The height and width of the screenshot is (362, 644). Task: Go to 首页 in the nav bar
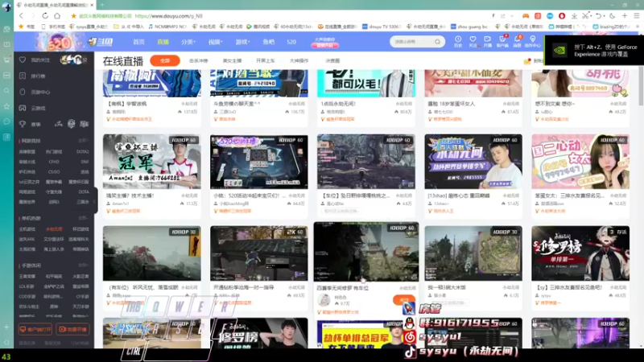point(138,42)
